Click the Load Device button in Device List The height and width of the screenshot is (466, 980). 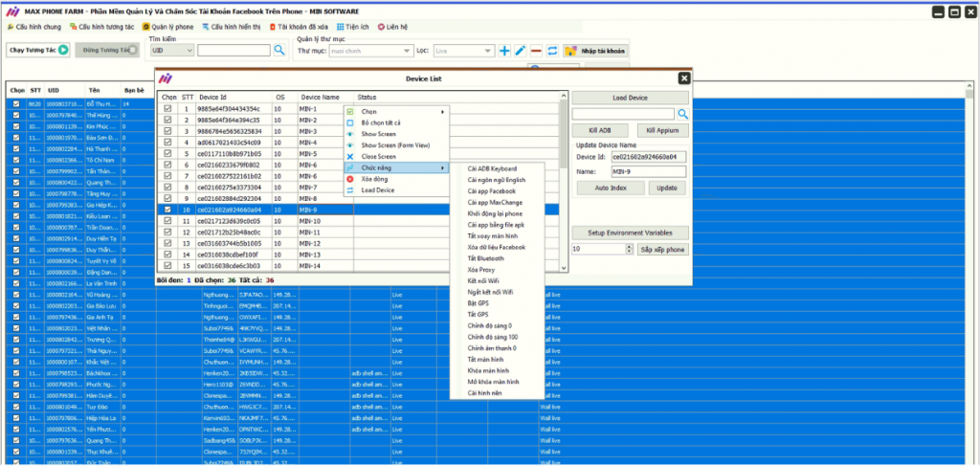(x=630, y=98)
